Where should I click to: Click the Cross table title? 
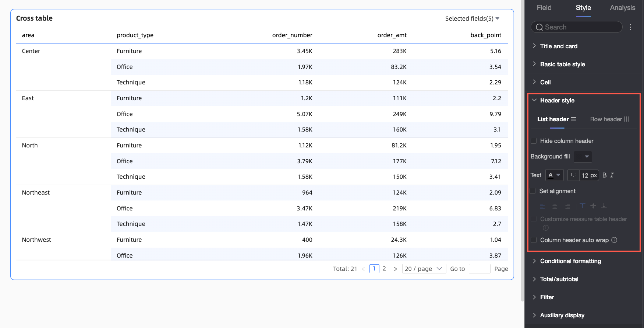tap(34, 18)
